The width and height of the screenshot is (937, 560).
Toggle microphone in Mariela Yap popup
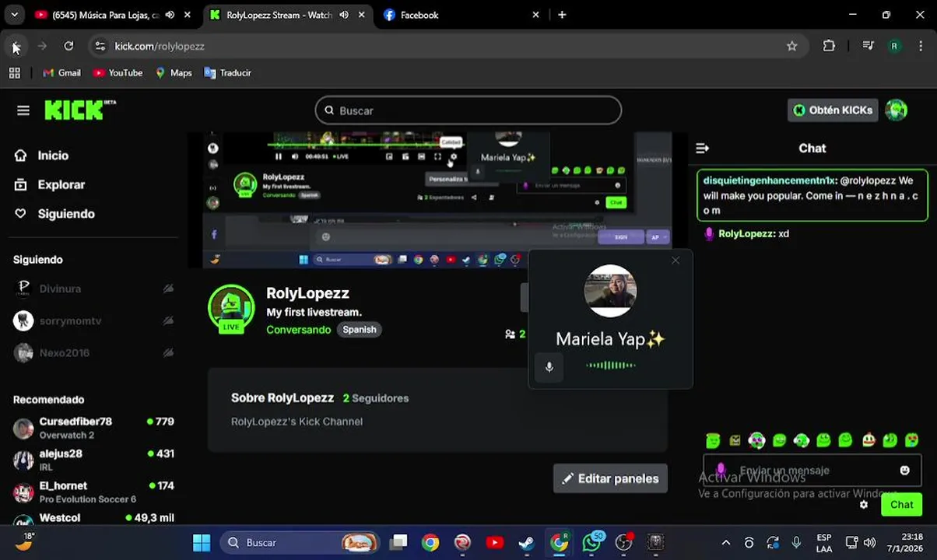point(549,367)
